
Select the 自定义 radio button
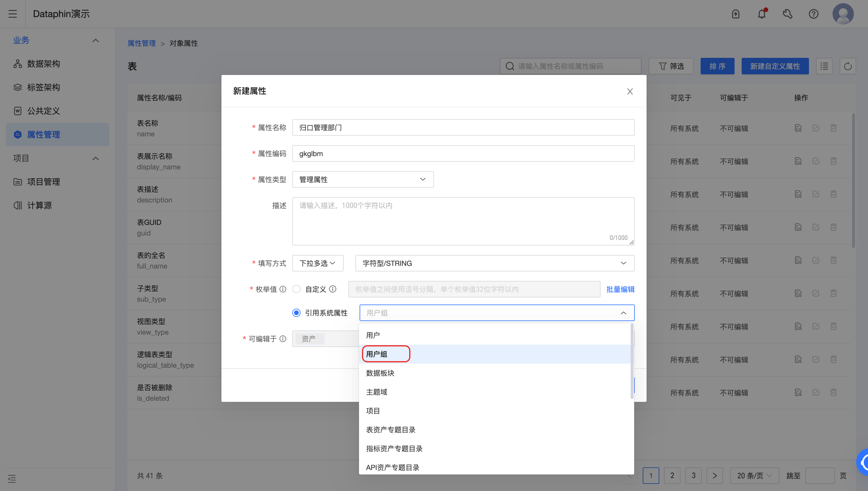[x=296, y=289]
